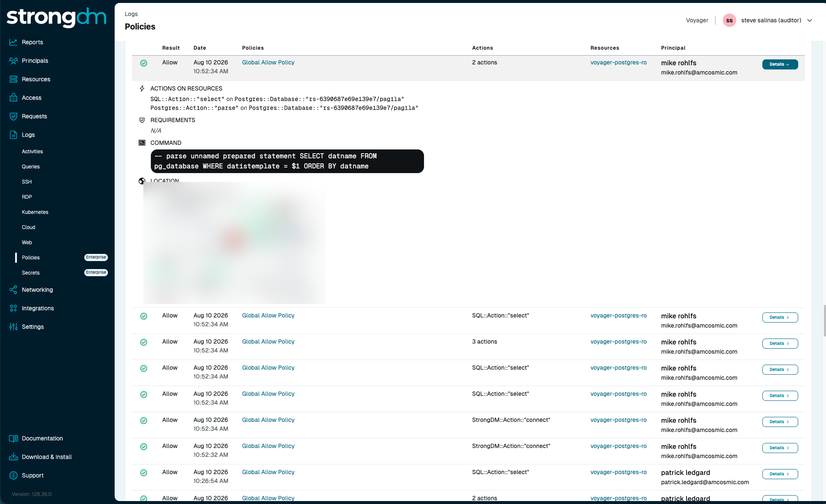
Task: Open the Cloud log page
Action: point(29,227)
